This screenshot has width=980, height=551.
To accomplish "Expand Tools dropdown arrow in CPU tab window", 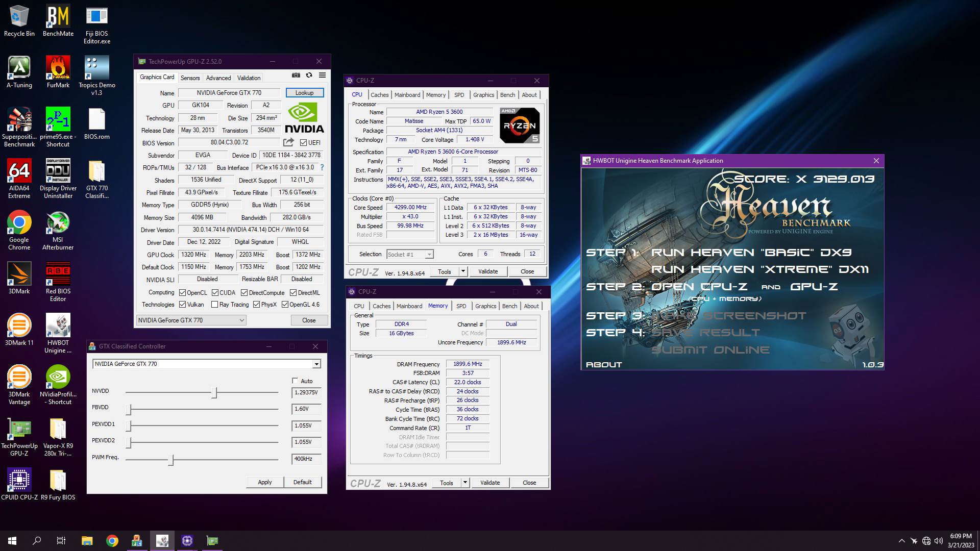I will tap(463, 271).
